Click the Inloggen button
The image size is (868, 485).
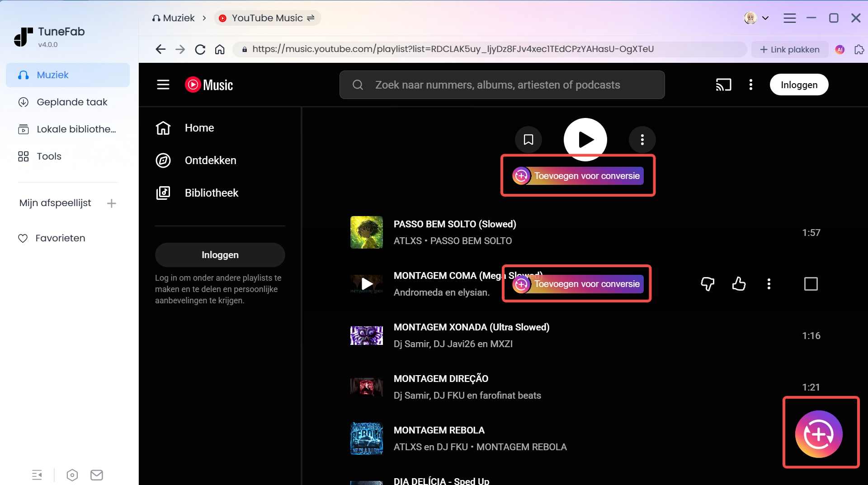click(799, 85)
